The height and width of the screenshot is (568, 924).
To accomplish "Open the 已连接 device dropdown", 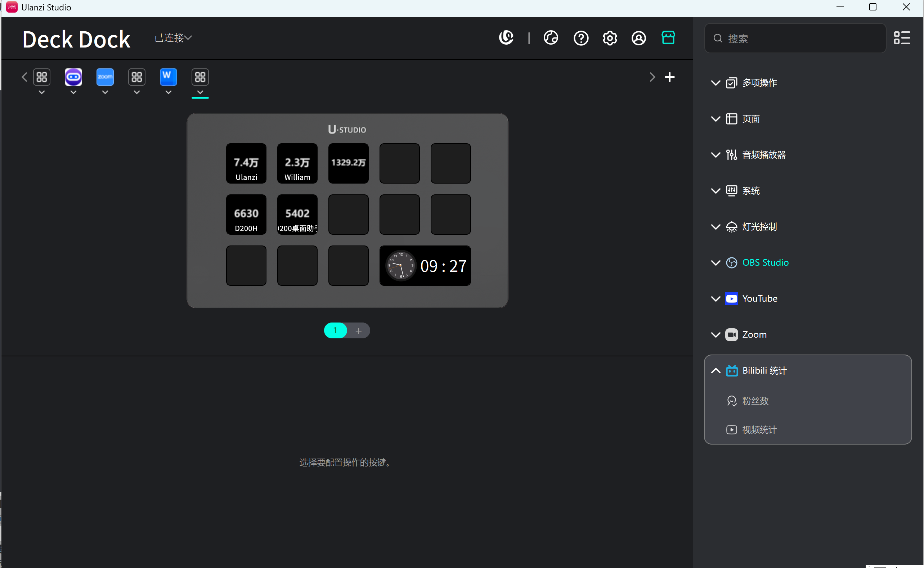I will pyautogui.click(x=173, y=38).
